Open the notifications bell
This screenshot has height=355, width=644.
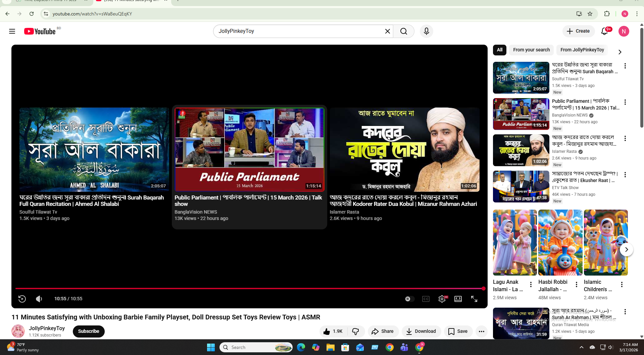click(604, 31)
